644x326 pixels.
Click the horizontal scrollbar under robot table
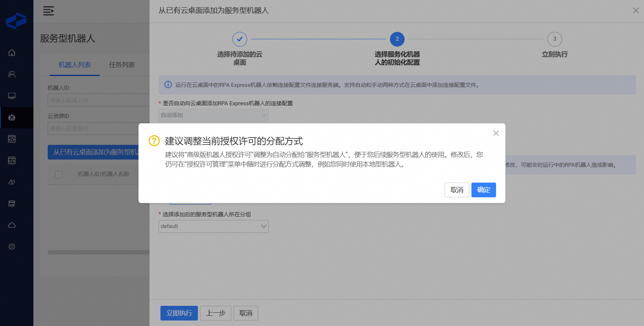[x=98, y=252]
